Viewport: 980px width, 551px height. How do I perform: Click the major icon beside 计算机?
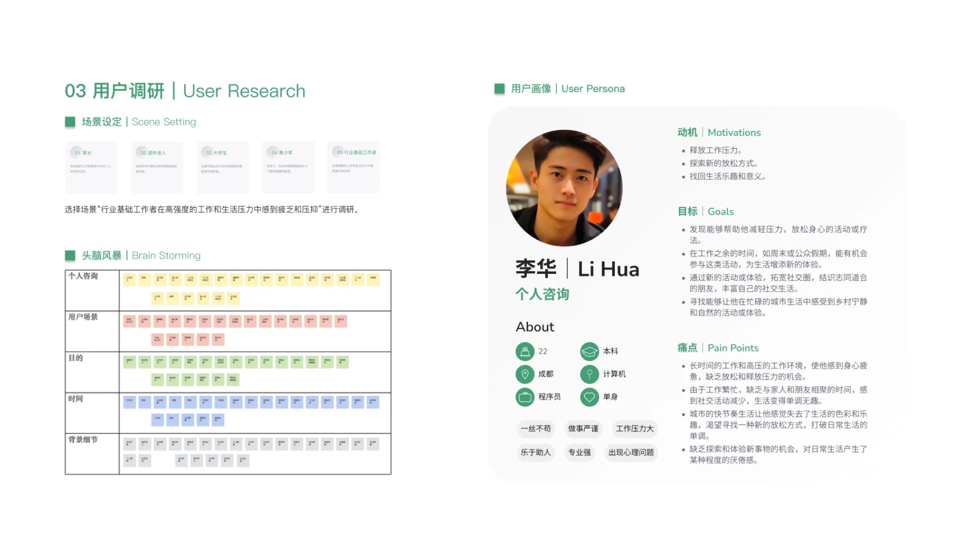coord(589,374)
